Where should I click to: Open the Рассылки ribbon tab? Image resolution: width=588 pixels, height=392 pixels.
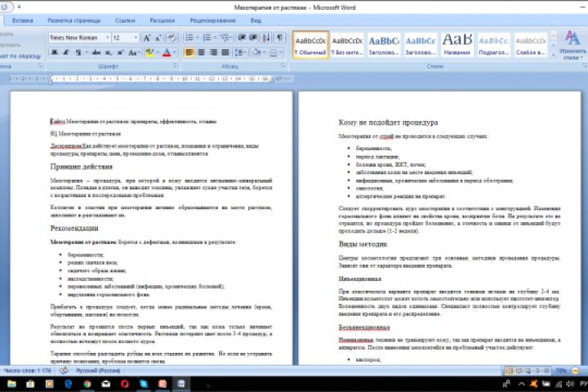[163, 20]
